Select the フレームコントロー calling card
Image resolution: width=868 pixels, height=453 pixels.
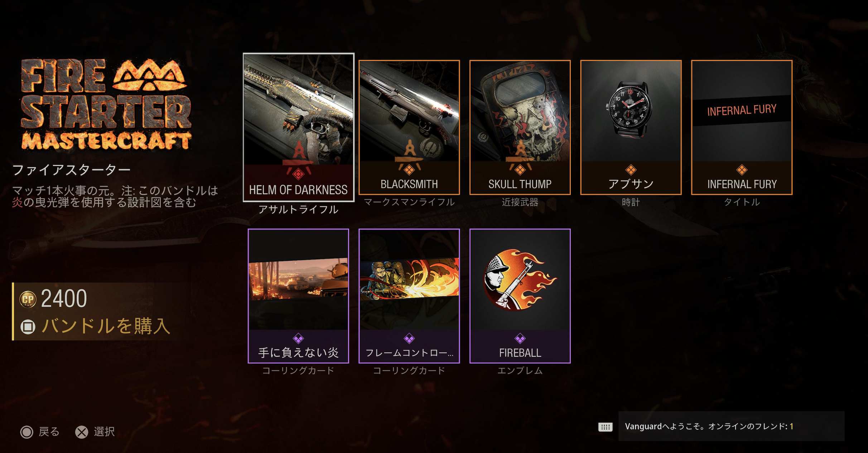point(409,296)
